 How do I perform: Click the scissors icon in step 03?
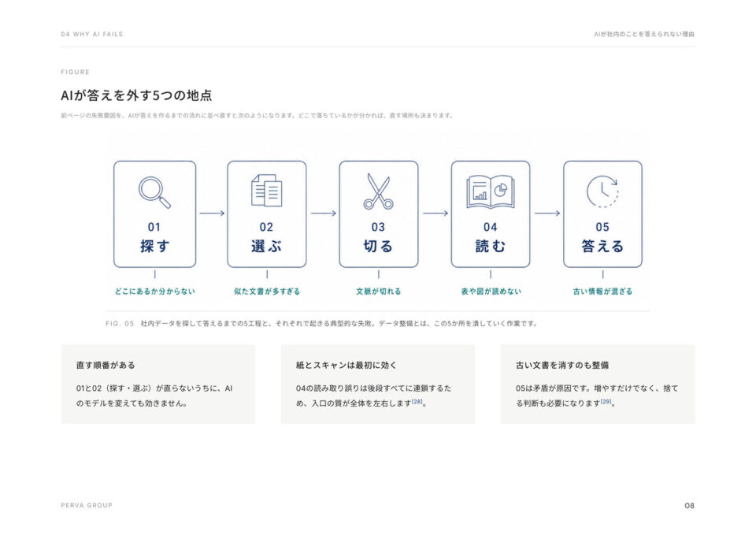[379, 191]
